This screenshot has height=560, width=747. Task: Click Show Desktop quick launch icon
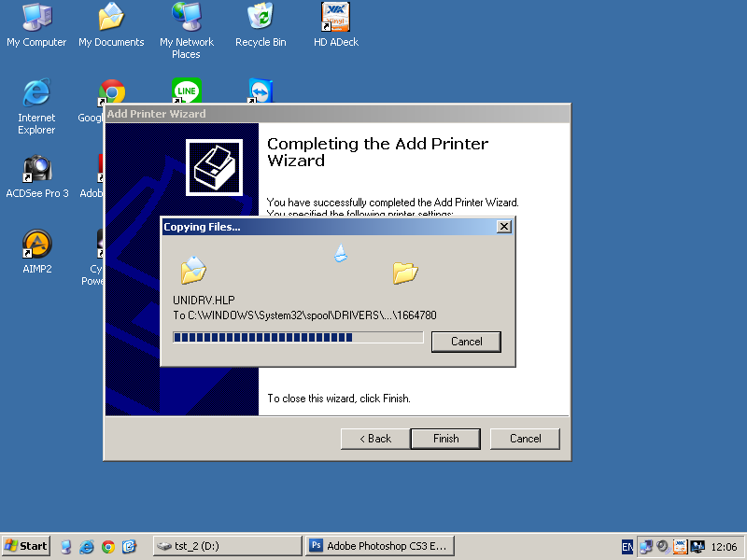click(x=66, y=546)
